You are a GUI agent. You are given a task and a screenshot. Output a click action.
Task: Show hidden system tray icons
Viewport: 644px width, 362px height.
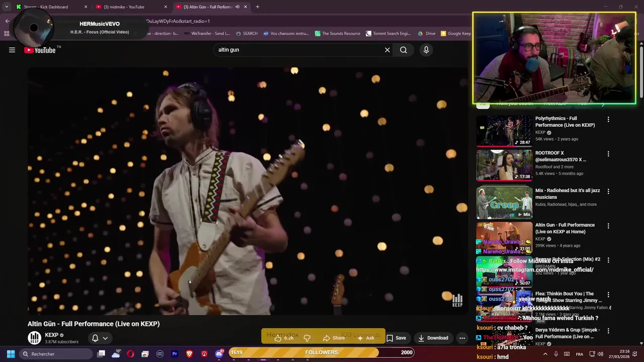pyautogui.click(x=545, y=354)
